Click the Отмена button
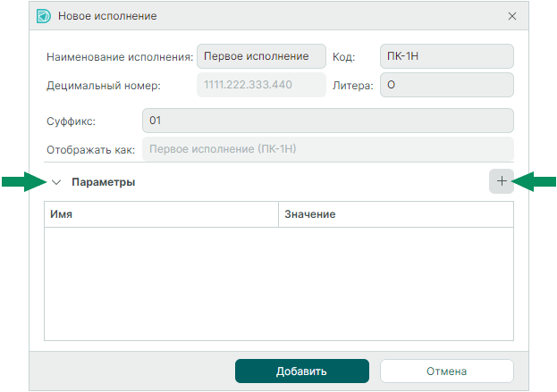This screenshot has width=557, height=392. coord(446,371)
